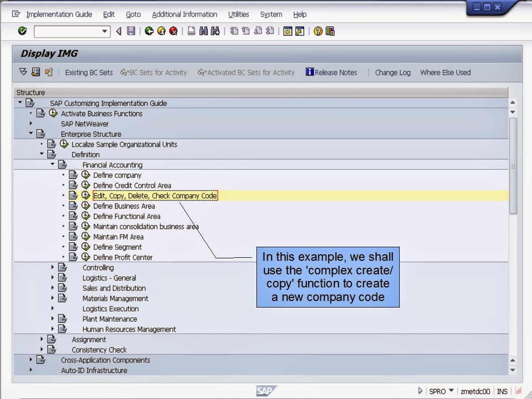532x399 pixels.
Task: Execute clock icon for Edit, Copy, Delete, Check Company Code
Action: tap(86, 195)
